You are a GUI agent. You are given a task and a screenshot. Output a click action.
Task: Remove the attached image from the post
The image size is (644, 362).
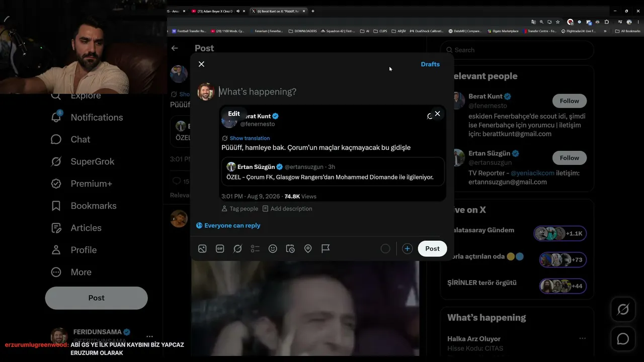[437, 114]
